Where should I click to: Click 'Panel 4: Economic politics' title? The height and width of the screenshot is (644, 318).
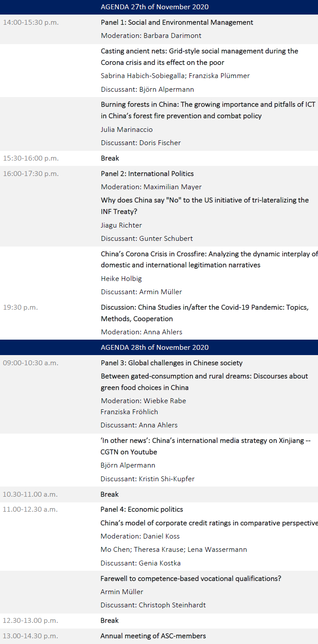click(142, 509)
